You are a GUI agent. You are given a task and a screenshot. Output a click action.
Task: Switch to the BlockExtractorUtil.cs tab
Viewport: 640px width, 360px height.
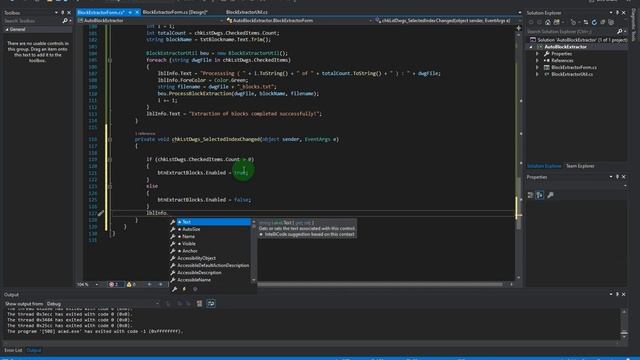coord(247,12)
